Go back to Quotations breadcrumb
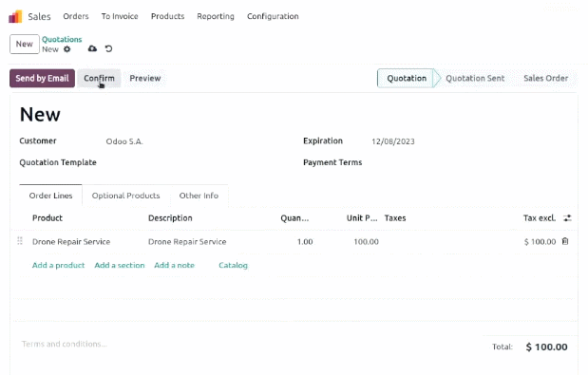Image resolution: width=588 pixels, height=375 pixels. click(x=62, y=39)
